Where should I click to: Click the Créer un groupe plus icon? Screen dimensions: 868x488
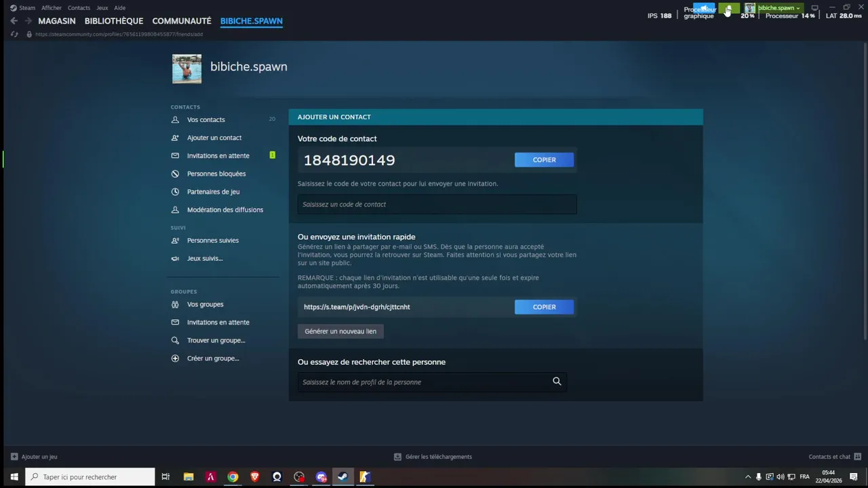click(x=175, y=358)
